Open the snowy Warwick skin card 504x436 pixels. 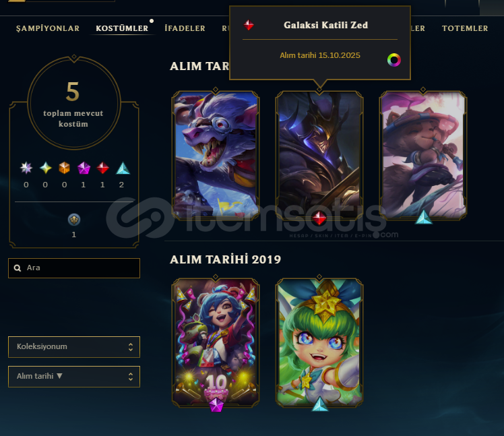pyautogui.click(x=216, y=155)
